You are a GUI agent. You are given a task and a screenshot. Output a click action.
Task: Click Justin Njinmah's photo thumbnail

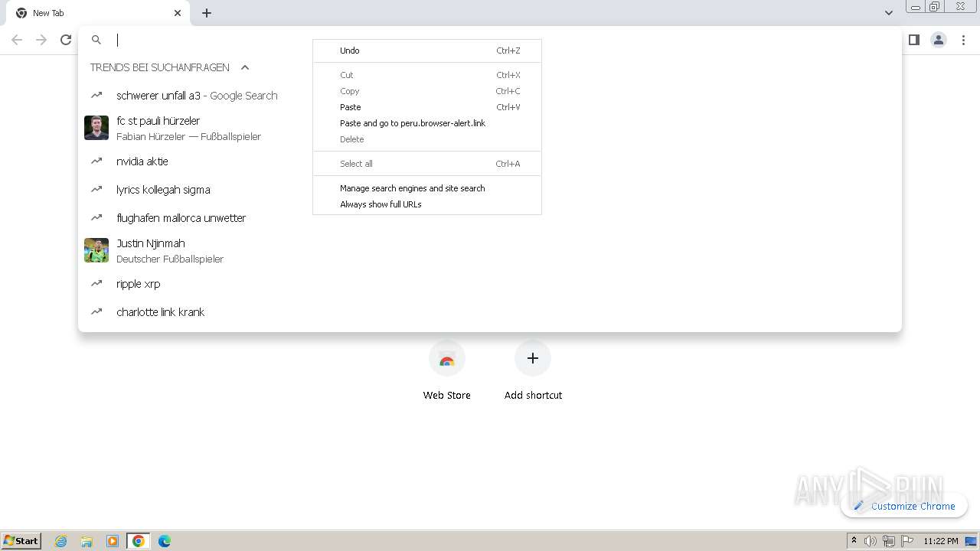pyautogui.click(x=96, y=250)
